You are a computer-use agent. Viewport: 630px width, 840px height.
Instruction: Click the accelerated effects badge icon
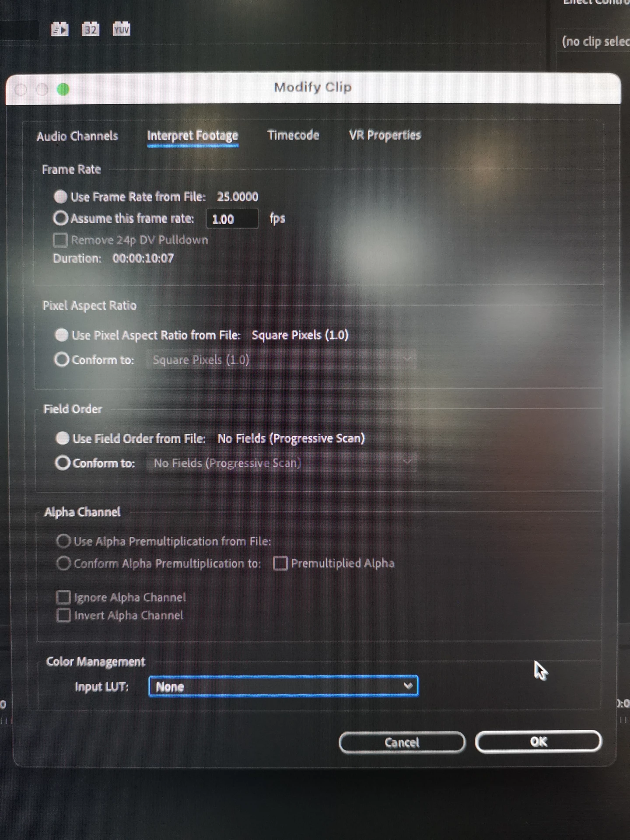pyautogui.click(x=60, y=29)
